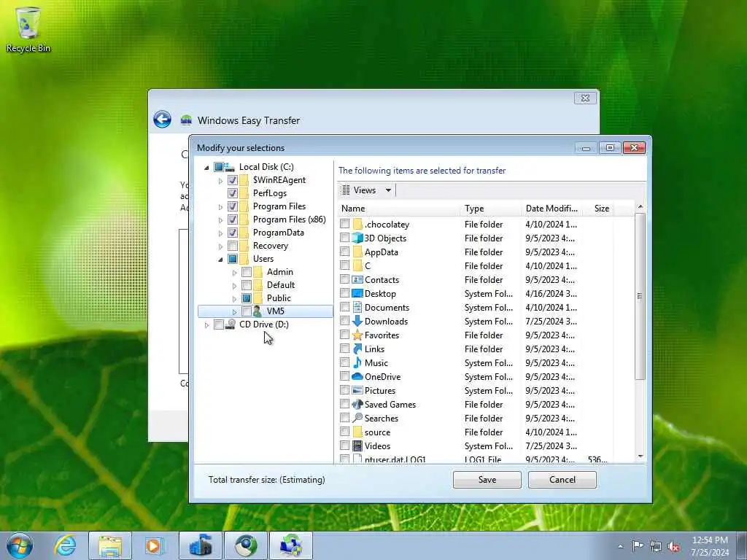Check the Recovery folder checkbox
Viewport: 747px width, 560px height.
233,246
